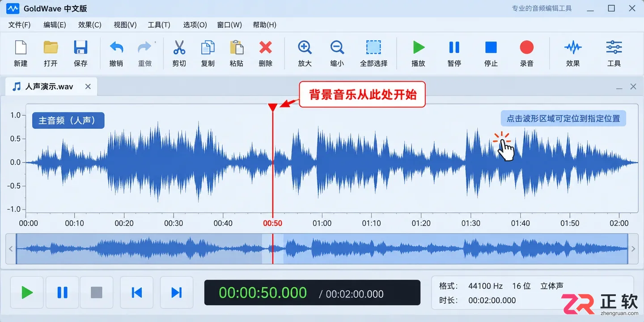Screen dimensions: 644x322
Task: Click the green play button in transport bar
Action: (x=27, y=292)
